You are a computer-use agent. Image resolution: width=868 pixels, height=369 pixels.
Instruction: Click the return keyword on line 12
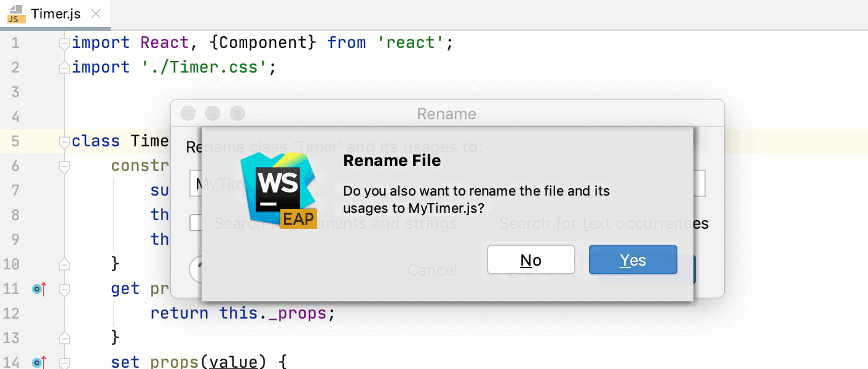[180, 314]
